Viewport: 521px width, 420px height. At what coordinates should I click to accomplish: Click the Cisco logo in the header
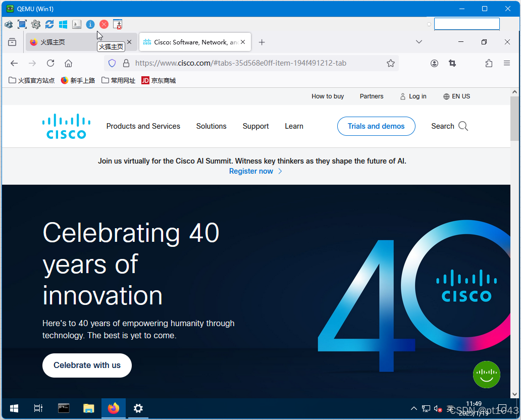[x=67, y=126]
